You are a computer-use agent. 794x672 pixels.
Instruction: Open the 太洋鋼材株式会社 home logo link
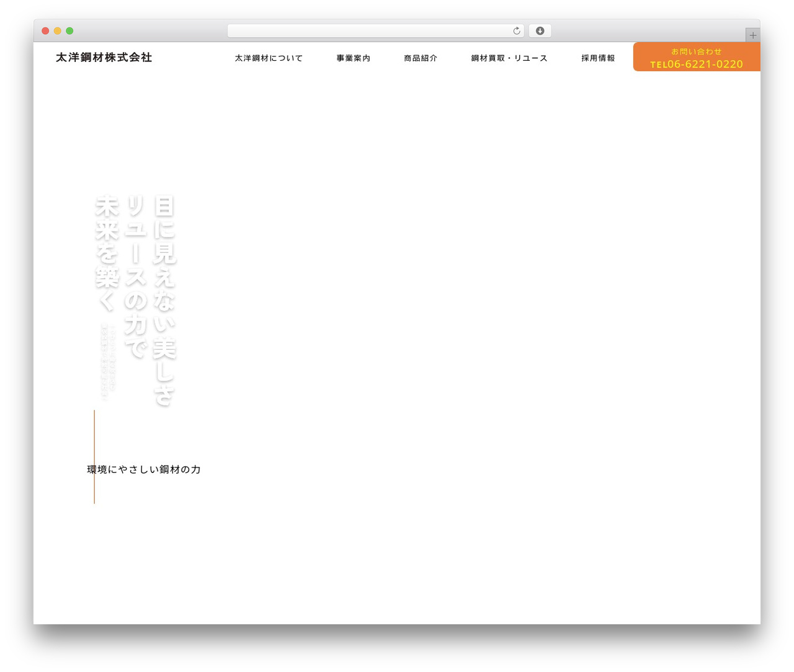click(x=104, y=57)
